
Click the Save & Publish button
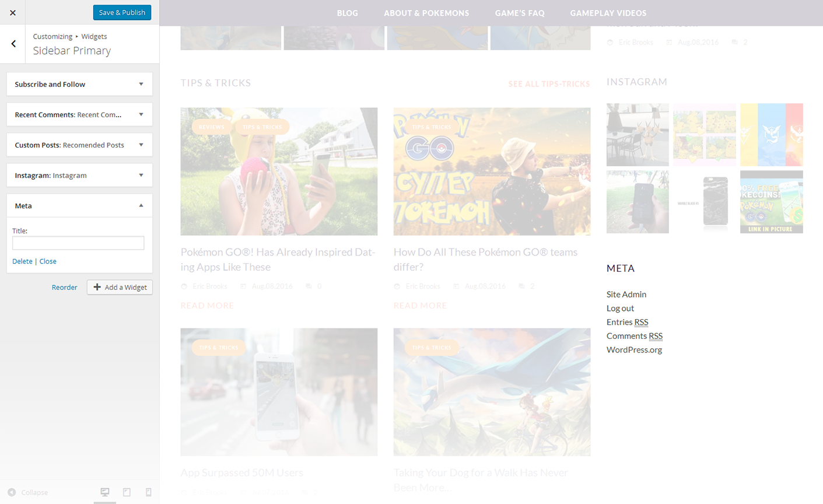pyautogui.click(x=122, y=12)
